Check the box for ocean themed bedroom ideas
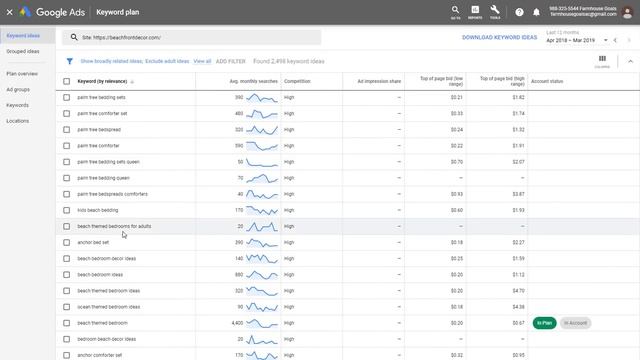Screen dimensions: 640x360 click(x=67, y=307)
